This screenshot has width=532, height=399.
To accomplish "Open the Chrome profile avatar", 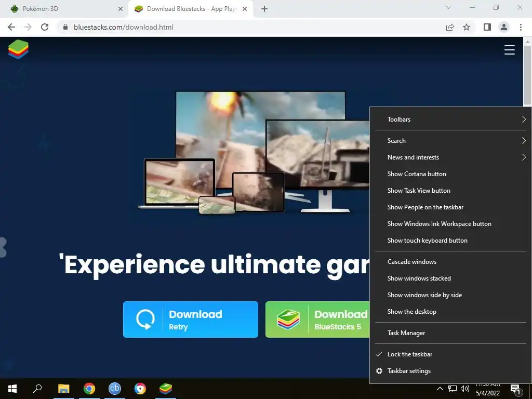I will click(504, 27).
